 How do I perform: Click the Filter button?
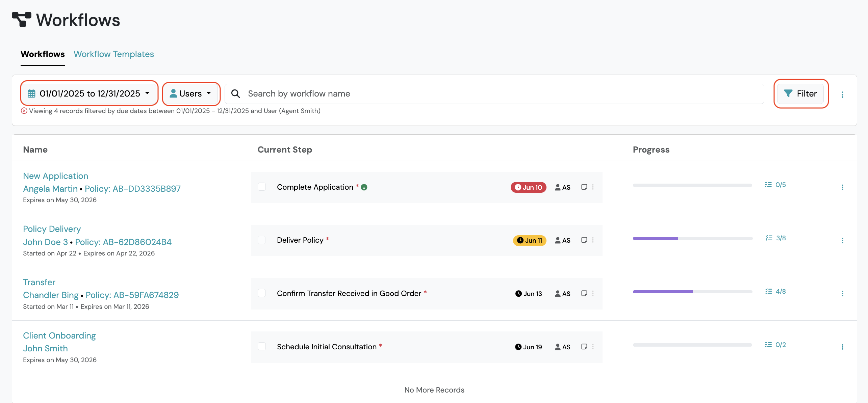[x=800, y=93]
